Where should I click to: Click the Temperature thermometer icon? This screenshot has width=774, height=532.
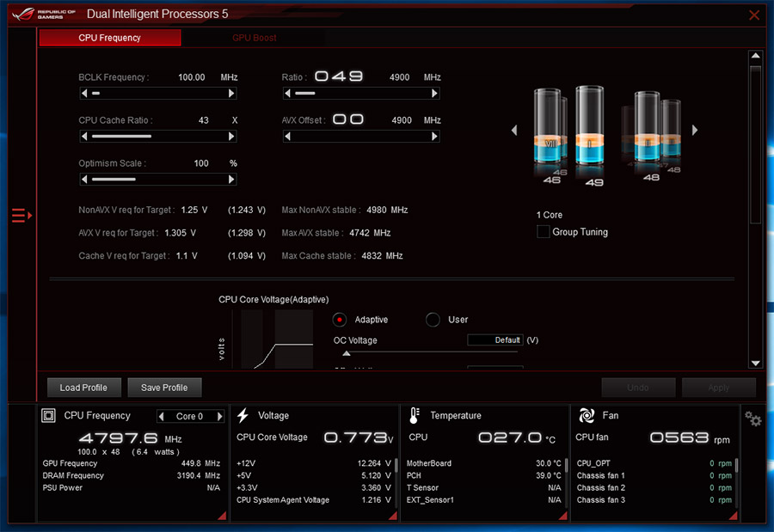click(415, 415)
